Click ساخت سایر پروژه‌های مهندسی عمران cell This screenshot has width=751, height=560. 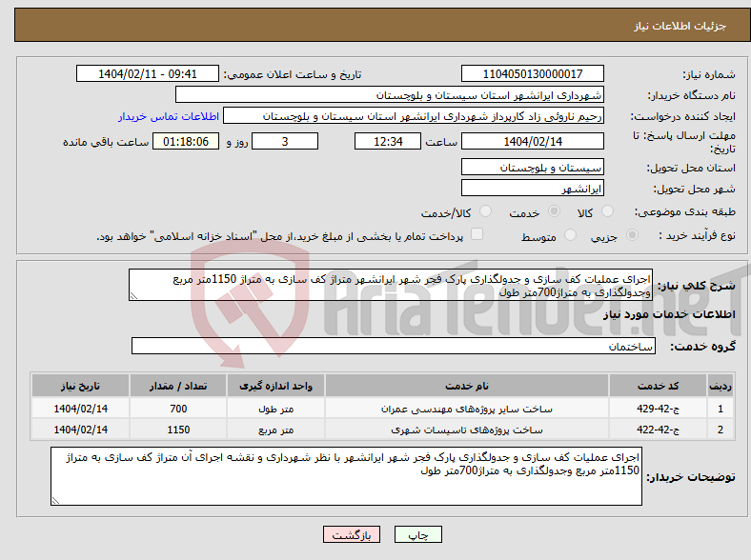coord(466,409)
